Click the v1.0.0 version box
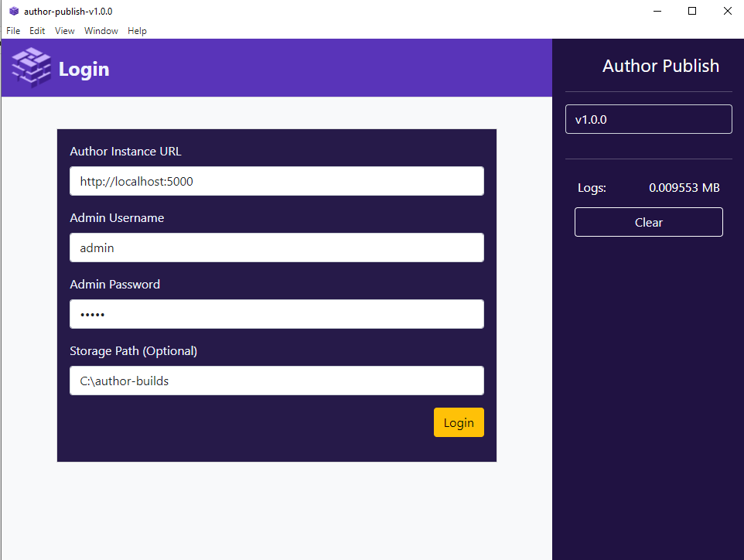Viewport: 744px width, 560px height. click(648, 120)
